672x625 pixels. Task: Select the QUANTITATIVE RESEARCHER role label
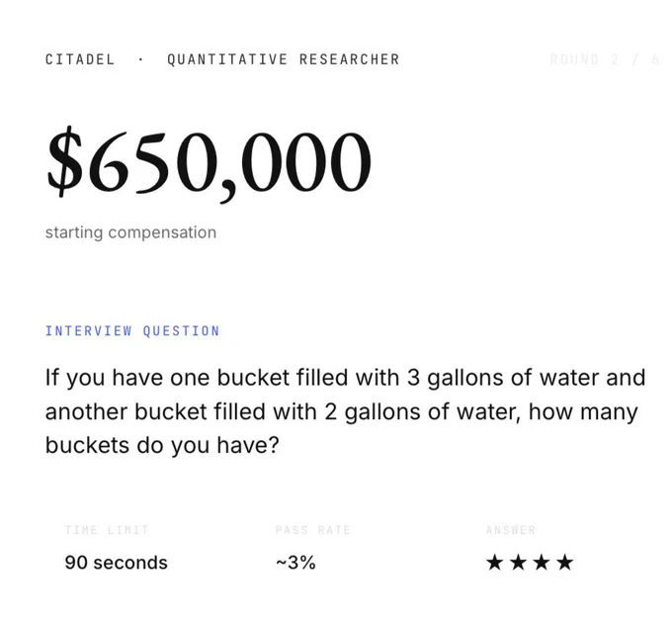[284, 59]
